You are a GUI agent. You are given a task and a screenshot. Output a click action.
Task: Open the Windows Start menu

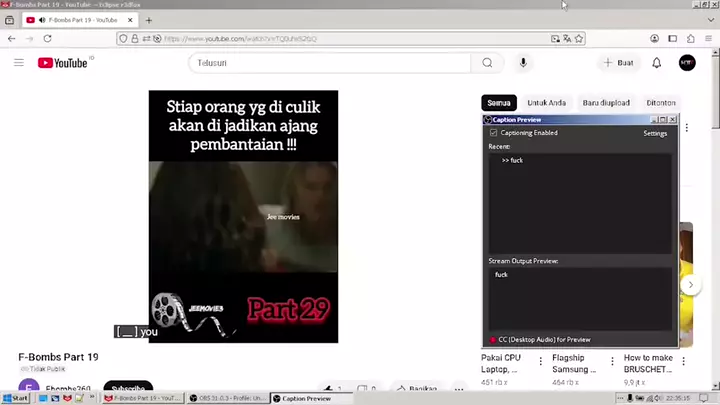[15, 398]
